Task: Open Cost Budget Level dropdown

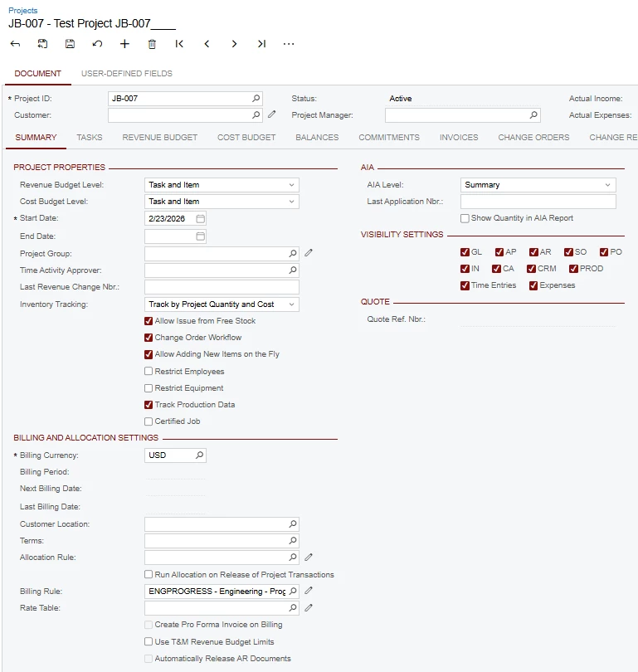Action: click(222, 202)
